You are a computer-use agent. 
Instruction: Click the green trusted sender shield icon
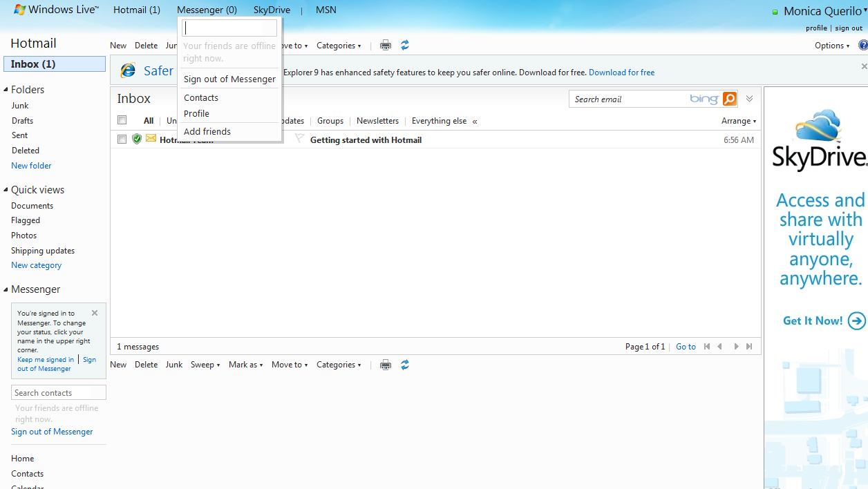(136, 138)
